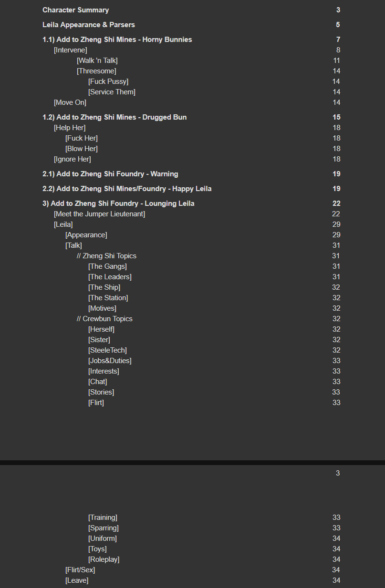Screen dimensions: 385x588
Task: Open the [Help Her] contents link
Action: click(x=70, y=128)
